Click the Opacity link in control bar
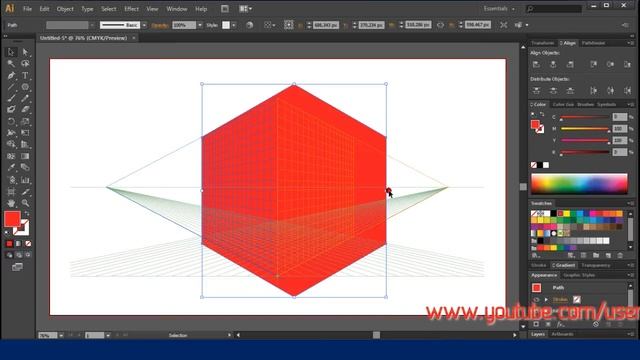This screenshot has width=640, height=360. pyautogui.click(x=160, y=25)
